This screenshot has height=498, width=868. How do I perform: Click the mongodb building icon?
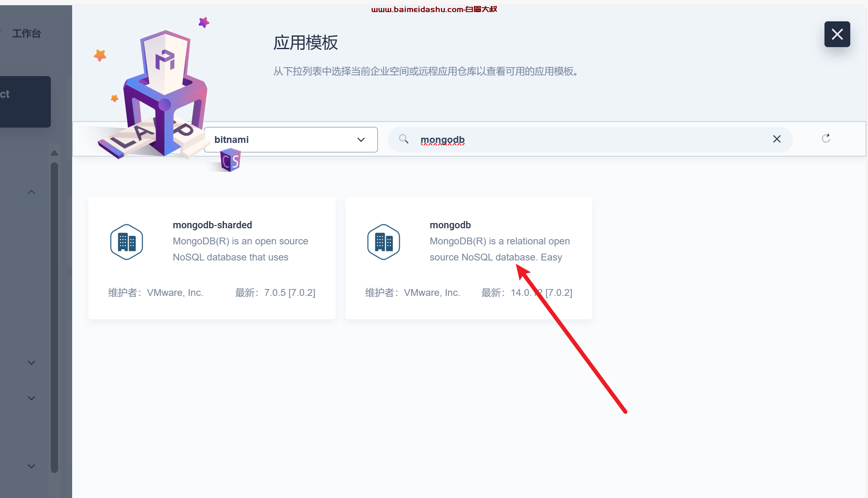384,242
